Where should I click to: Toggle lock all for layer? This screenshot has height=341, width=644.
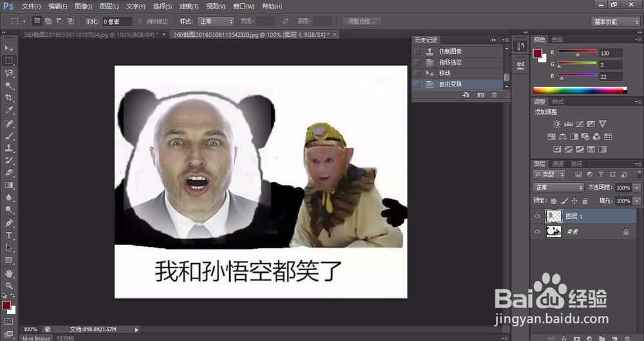click(585, 201)
